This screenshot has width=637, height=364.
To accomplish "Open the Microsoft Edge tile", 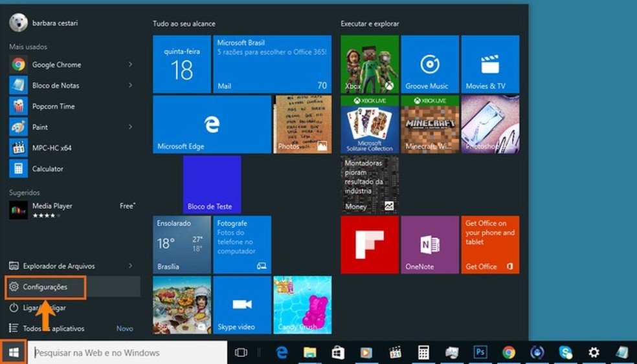I will click(212, 124).
